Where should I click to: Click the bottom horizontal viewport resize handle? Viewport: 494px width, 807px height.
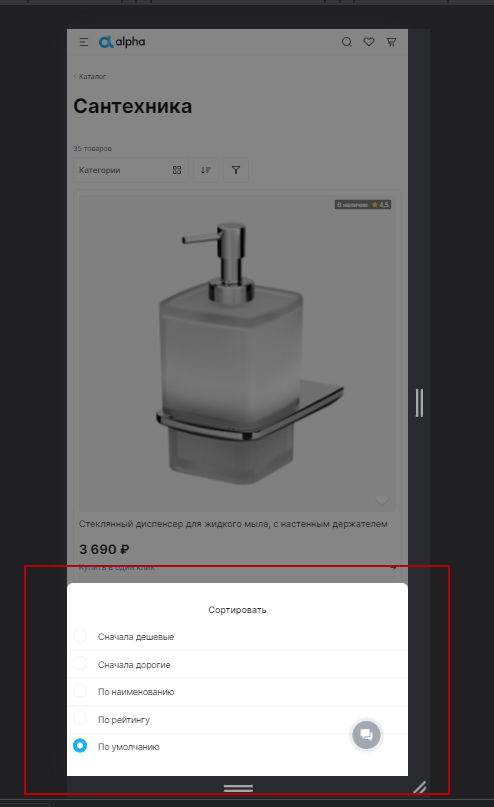[x=238, y=788]
